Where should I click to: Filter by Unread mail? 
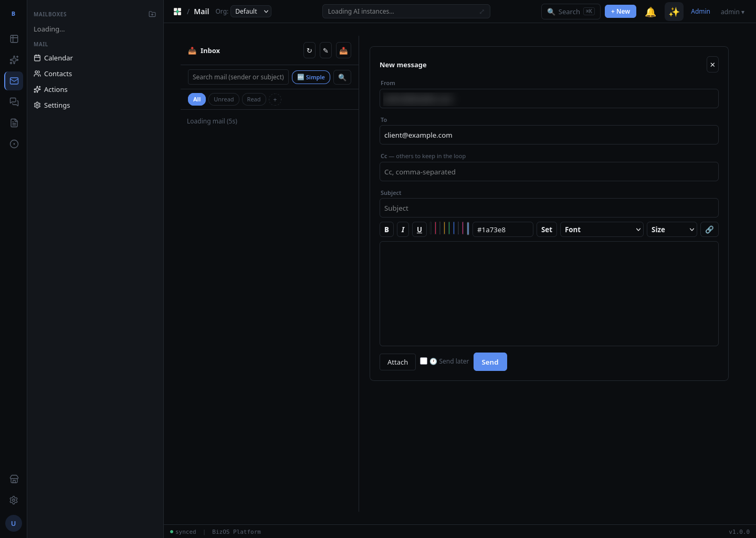224,99
